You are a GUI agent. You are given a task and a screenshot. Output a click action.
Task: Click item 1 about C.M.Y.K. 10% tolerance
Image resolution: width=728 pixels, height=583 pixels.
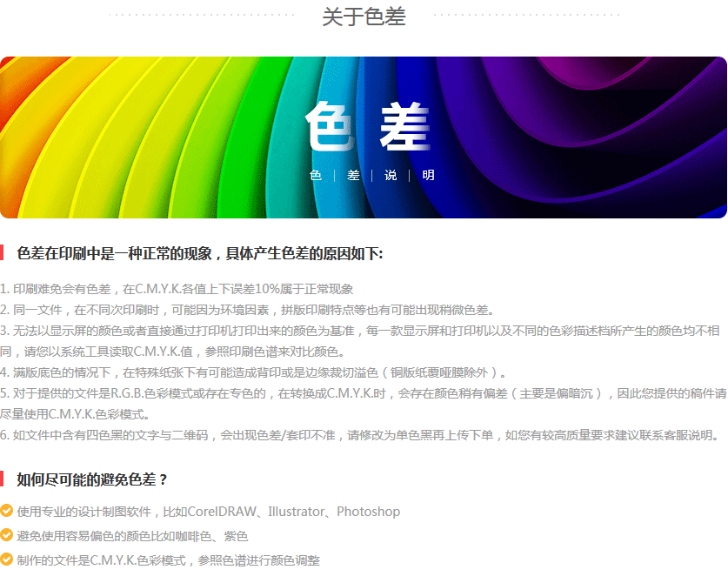click(x=177, y=288)
